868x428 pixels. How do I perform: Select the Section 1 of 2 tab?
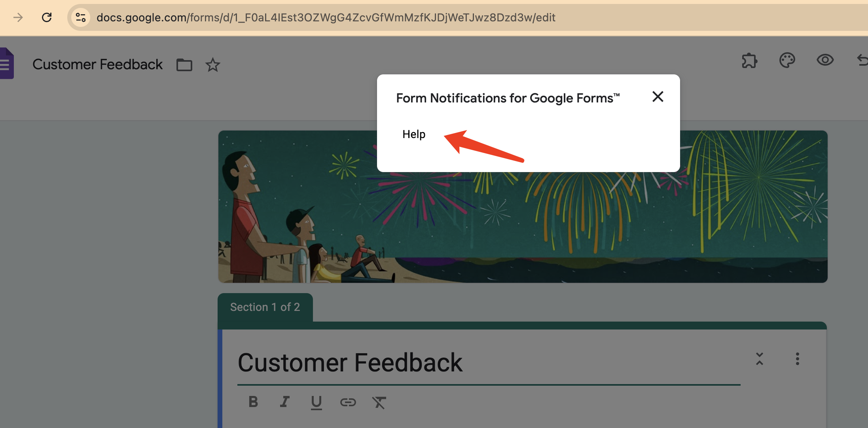pyautogui.click(x=265, y=307)
